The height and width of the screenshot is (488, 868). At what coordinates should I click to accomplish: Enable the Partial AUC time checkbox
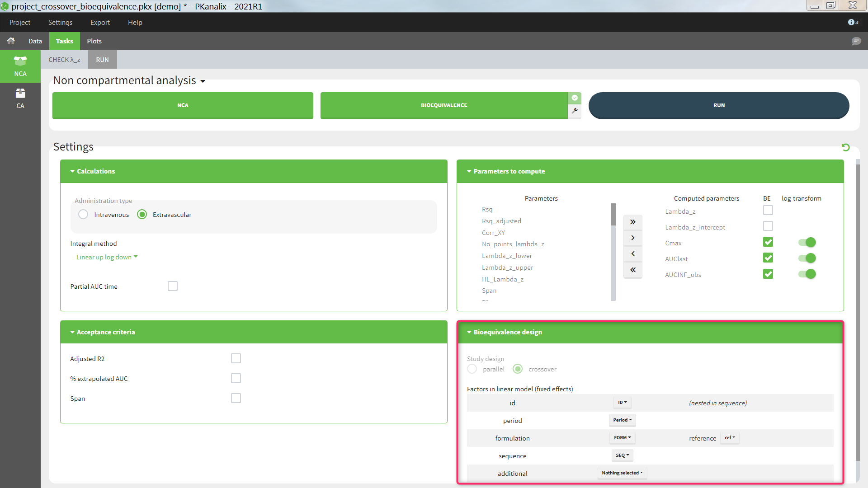click(x=172, y=286)
